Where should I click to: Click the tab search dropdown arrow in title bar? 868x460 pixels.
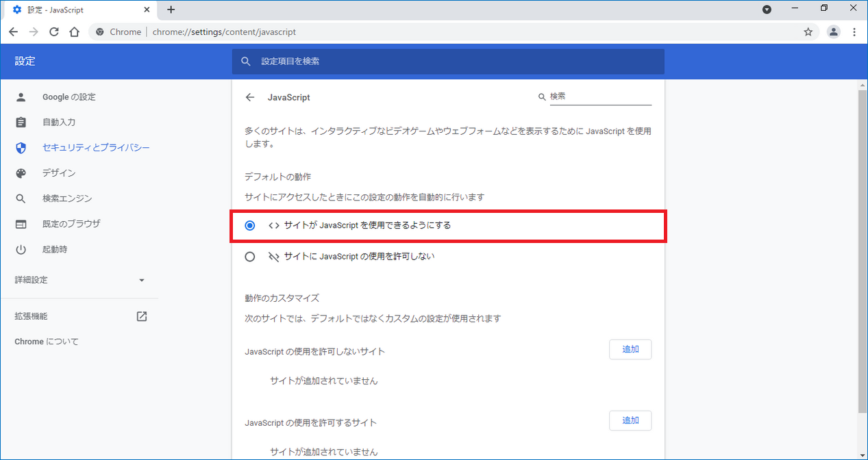coord(767,10)
